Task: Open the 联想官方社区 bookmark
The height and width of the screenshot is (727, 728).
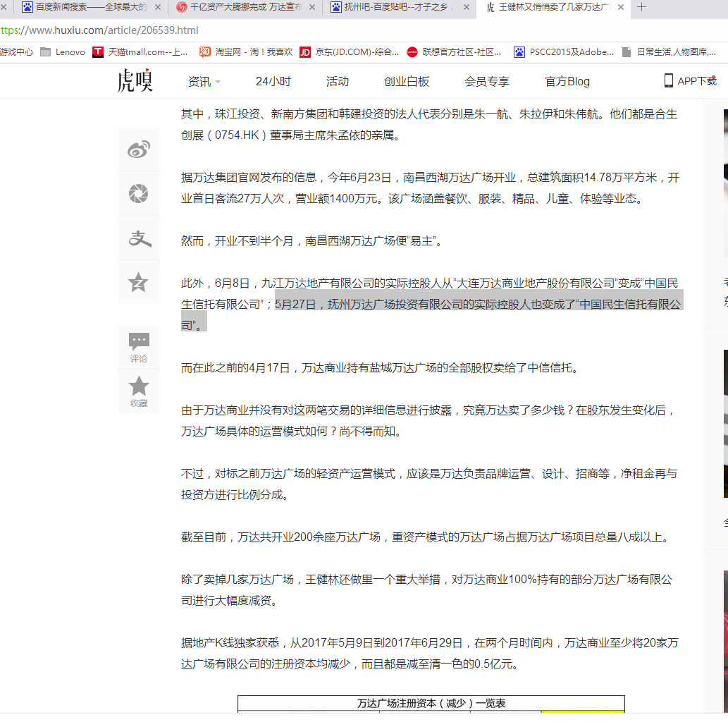Action: pos(454,52)
